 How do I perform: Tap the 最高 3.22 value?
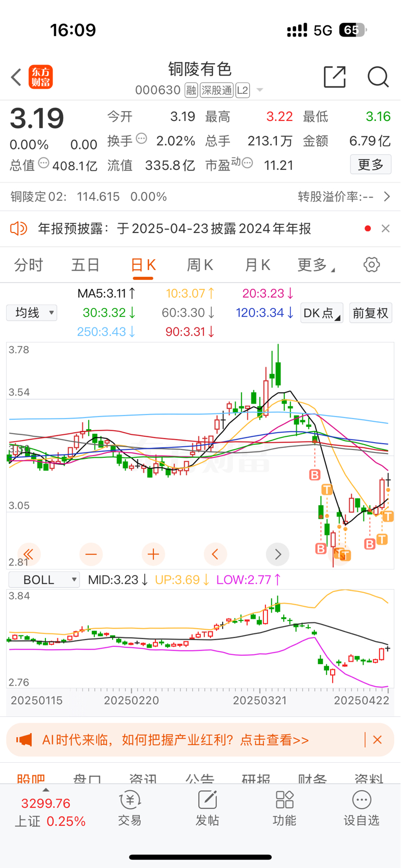[x=280, y=116]
